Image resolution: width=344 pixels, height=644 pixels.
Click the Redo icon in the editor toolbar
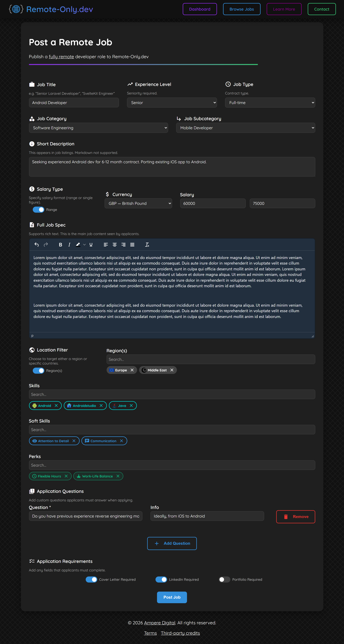coord(45,245)
